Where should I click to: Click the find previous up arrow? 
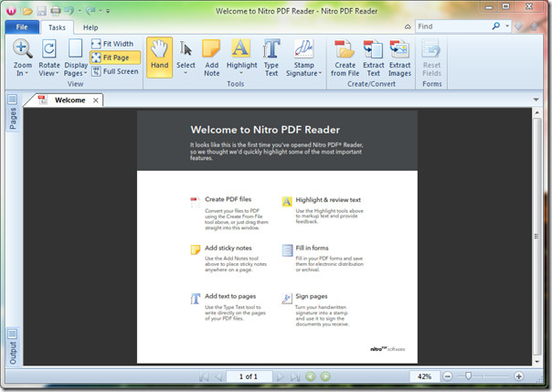(x=534, y=26)
